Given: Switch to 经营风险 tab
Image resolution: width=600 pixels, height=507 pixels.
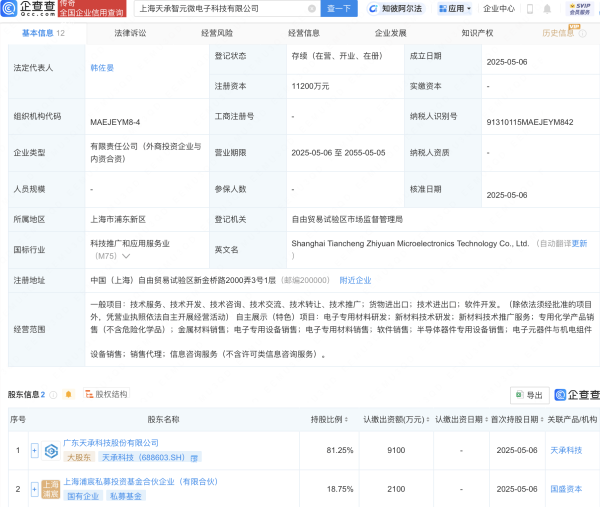Looking at the screenshot, I should [x=217, y=33].
